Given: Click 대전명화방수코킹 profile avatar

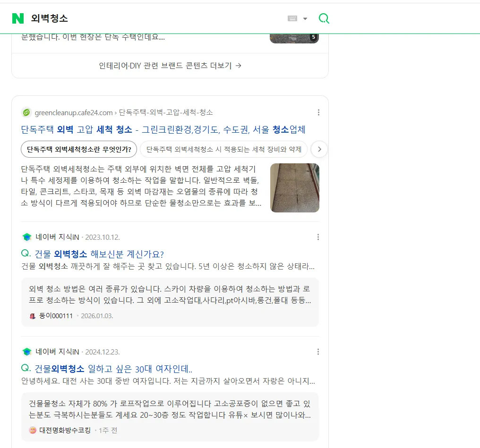Looking at the screenshot, I should (33, 430).
